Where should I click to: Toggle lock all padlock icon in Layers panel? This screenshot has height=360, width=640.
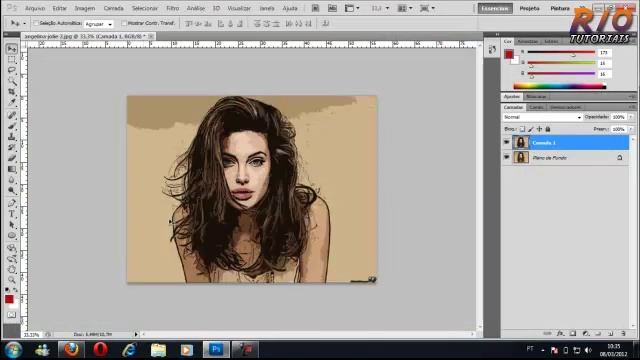click(x=548, y=129)
